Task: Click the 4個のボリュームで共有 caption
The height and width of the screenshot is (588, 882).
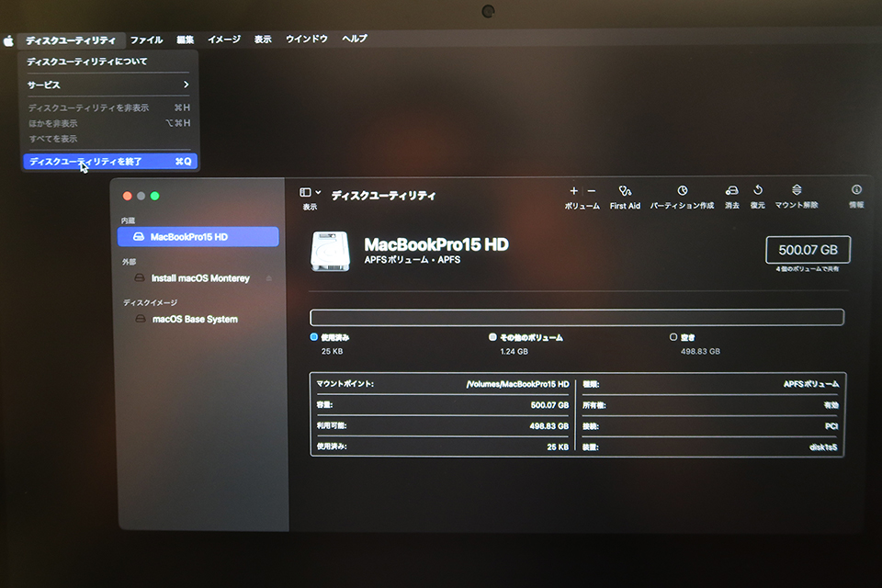Action: 808,269
